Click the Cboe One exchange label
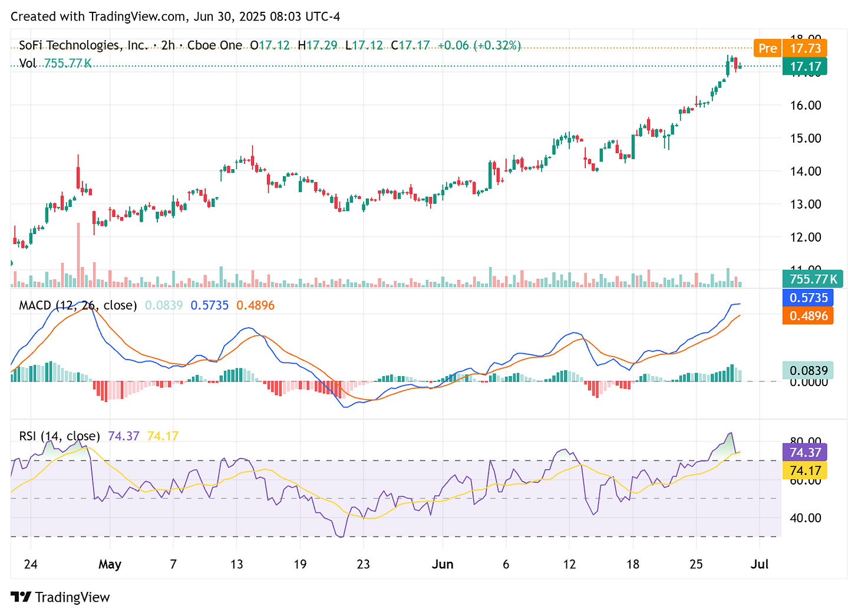 click(x=214, y=45)
